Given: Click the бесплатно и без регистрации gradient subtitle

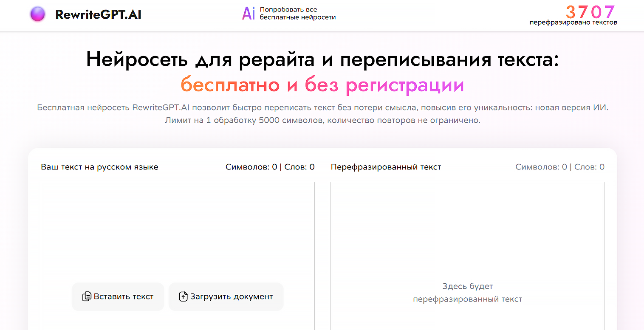Looking at the screenshot, I should (x=322, y=85).
